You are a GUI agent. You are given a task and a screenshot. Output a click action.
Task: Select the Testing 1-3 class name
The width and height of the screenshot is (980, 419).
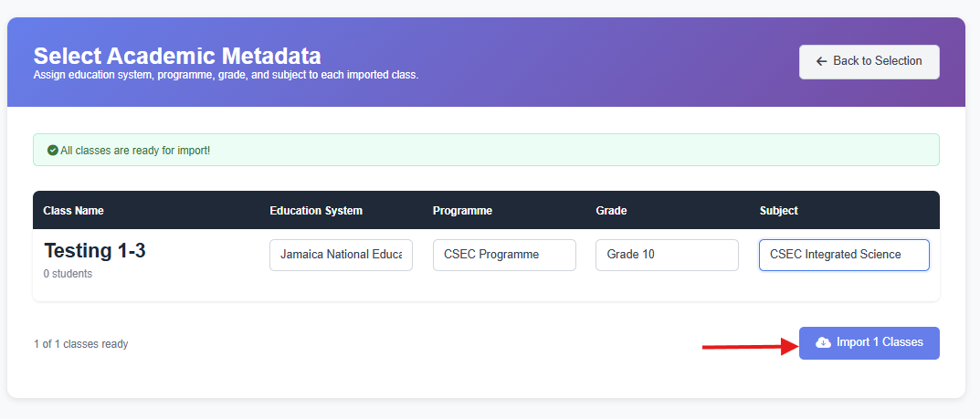94,251
